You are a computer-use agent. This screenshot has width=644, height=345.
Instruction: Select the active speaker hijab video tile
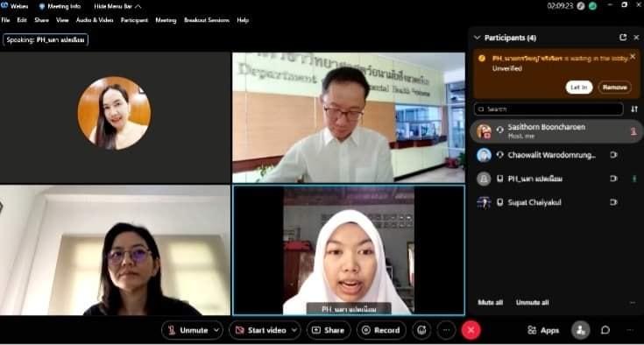pyautogui.click(x=349, y=250)
